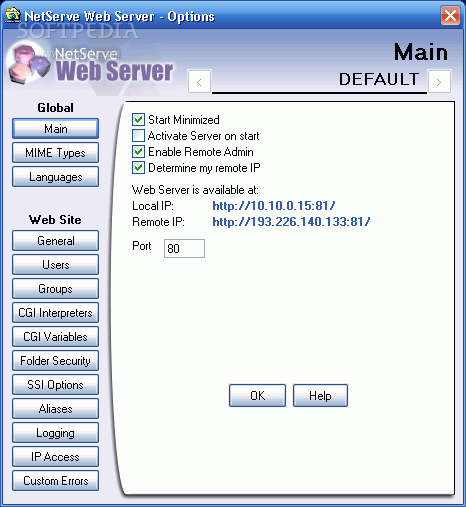Click the 'Web Server is available at:' text
The height and width of the screenshot is (507, 466).
coord(195,190)
